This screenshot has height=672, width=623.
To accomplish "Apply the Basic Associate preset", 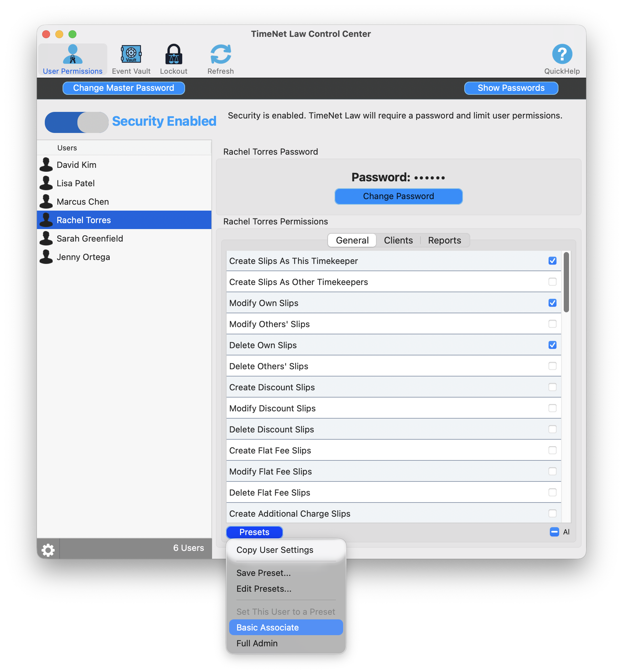I will (x=286, y=628).
